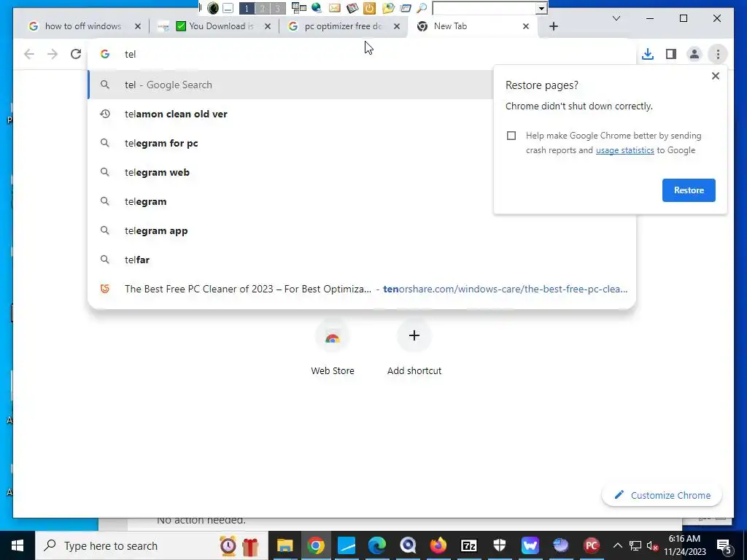
Task: Open Chrome downloads icon
Action: point(648,54)
